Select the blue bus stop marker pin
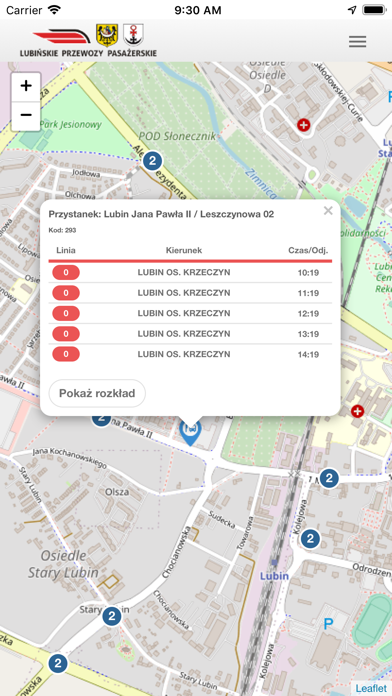Viewport: 392px width, 696px height. [190, 432]
